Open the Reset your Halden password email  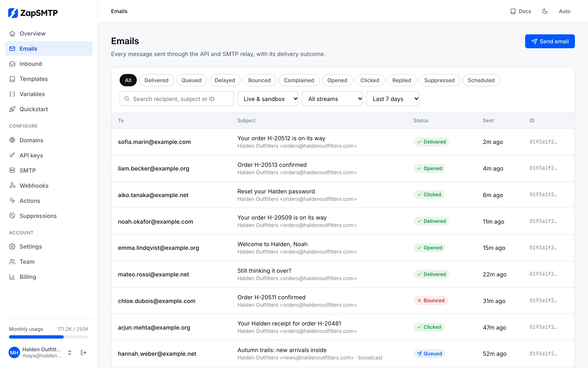click(x=343, y=195)
